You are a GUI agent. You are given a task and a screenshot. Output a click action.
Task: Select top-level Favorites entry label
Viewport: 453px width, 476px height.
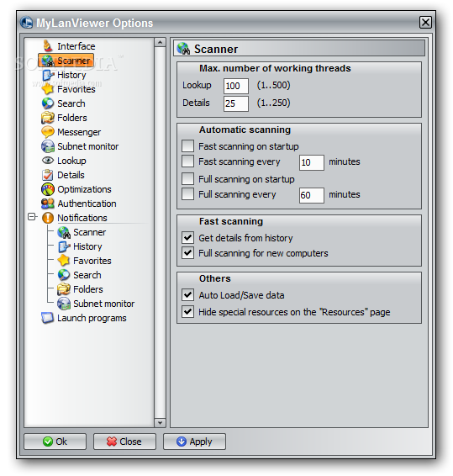coord(76,89)
